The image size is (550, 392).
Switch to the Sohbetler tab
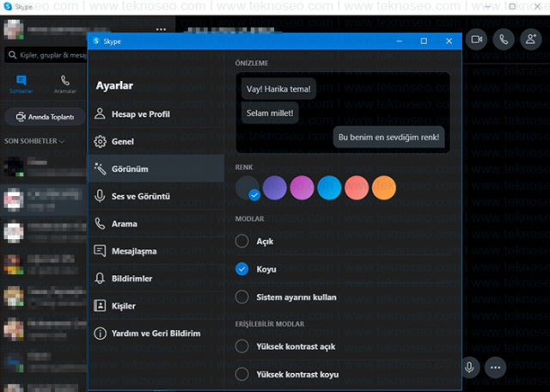coord(21,84)
